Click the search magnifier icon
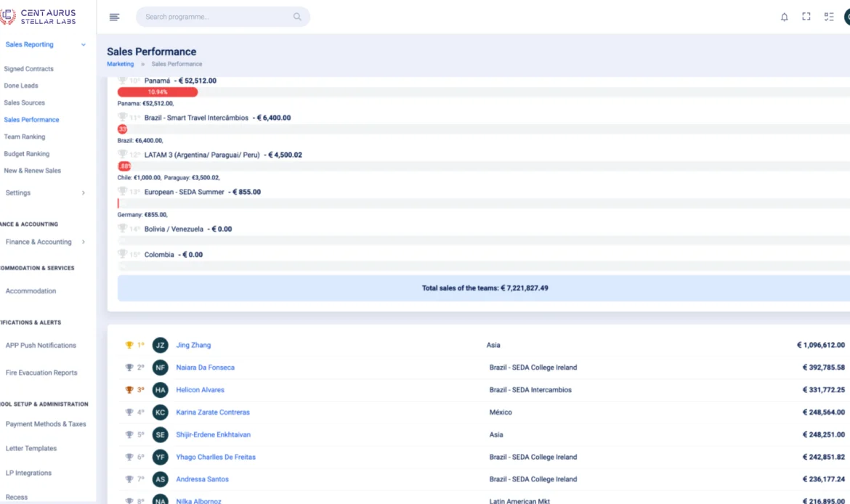 [x=296, y=16]
